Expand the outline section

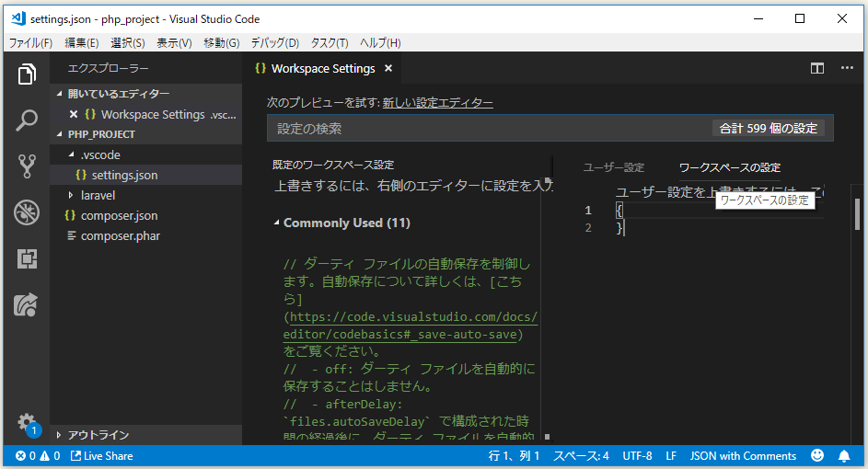coord(59,435)
